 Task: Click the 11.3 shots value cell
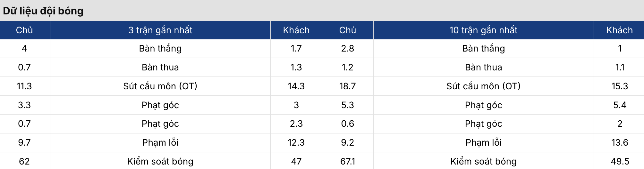click(24, 86)
